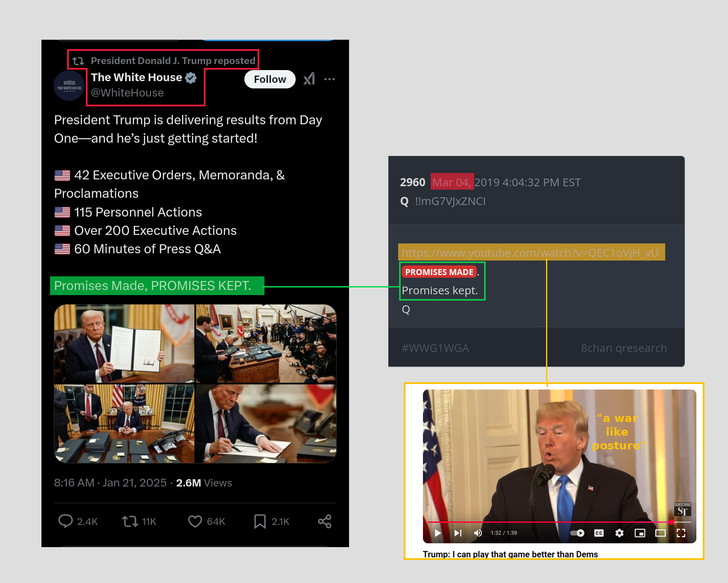Click the share icon on the tweet
728x583 pixels.
pyautogui.click(x=325, y=521)
